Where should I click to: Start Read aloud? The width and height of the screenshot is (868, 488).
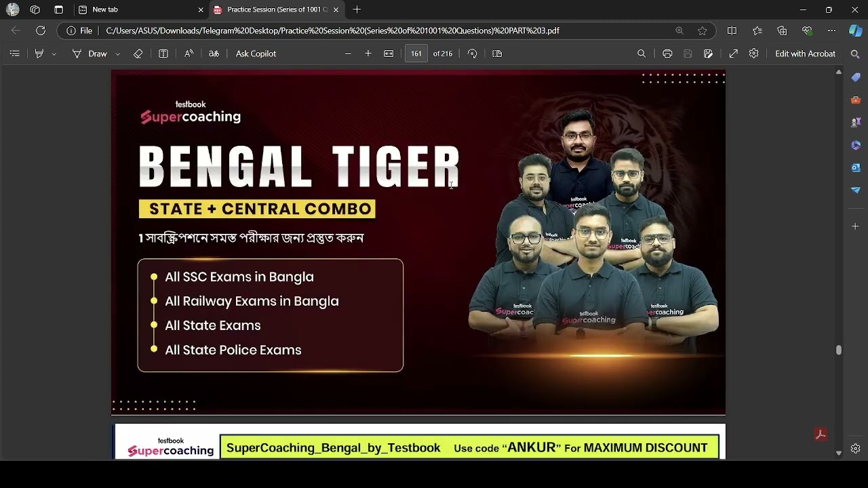point(189,54)
